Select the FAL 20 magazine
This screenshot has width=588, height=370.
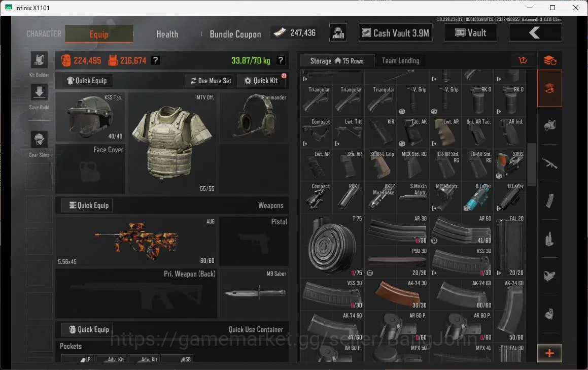pos(510,246)
